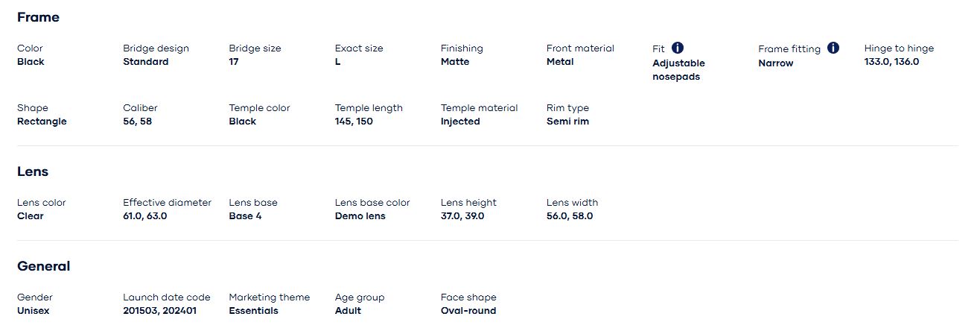Select the Launch date code value
The width and height of the screenshot is (980, 331).
pos(159,311)
